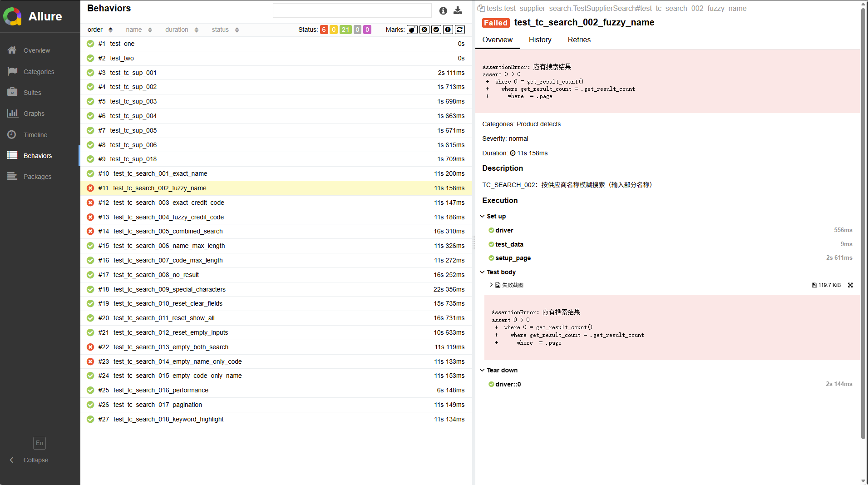The width and height of the screenshot is (868, 485).
Task: Switch to the History tab
Action: 540,40
